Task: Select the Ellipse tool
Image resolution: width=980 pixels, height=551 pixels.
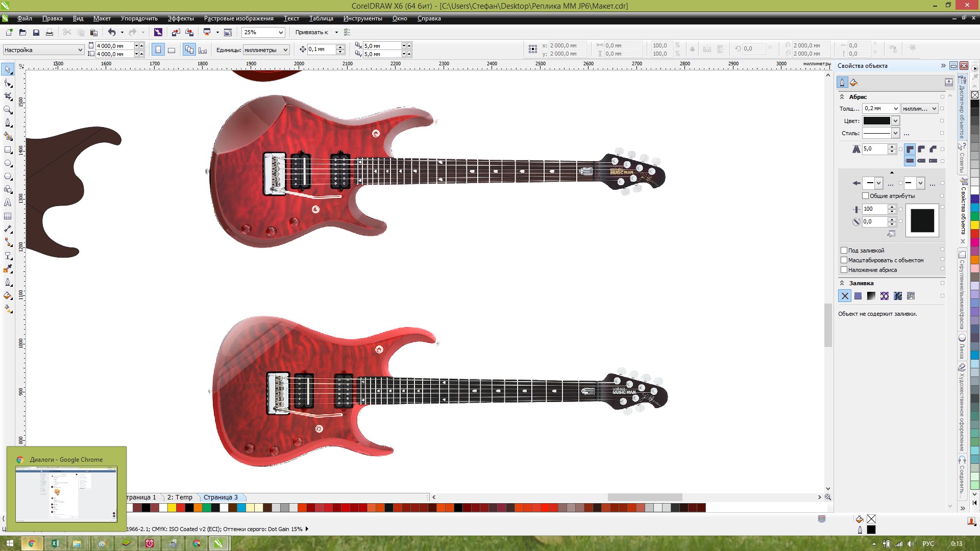Action: tap(8, 163)
